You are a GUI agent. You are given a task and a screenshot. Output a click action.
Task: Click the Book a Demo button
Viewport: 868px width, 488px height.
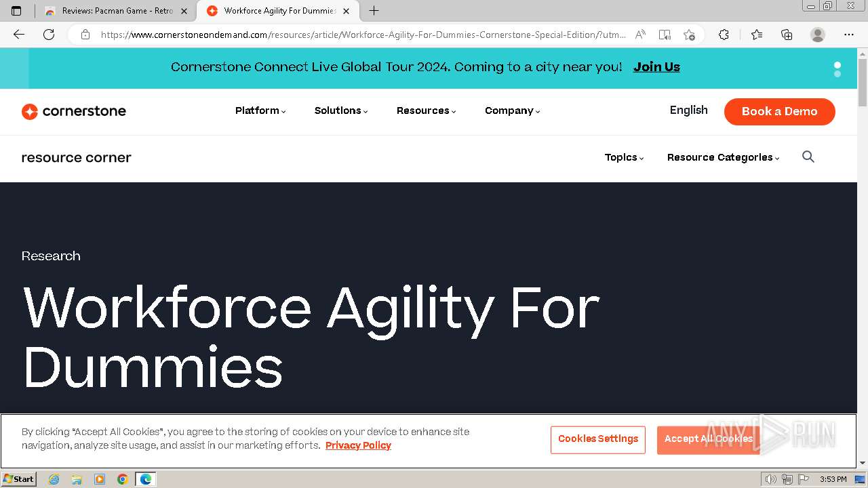click(779, 111)
